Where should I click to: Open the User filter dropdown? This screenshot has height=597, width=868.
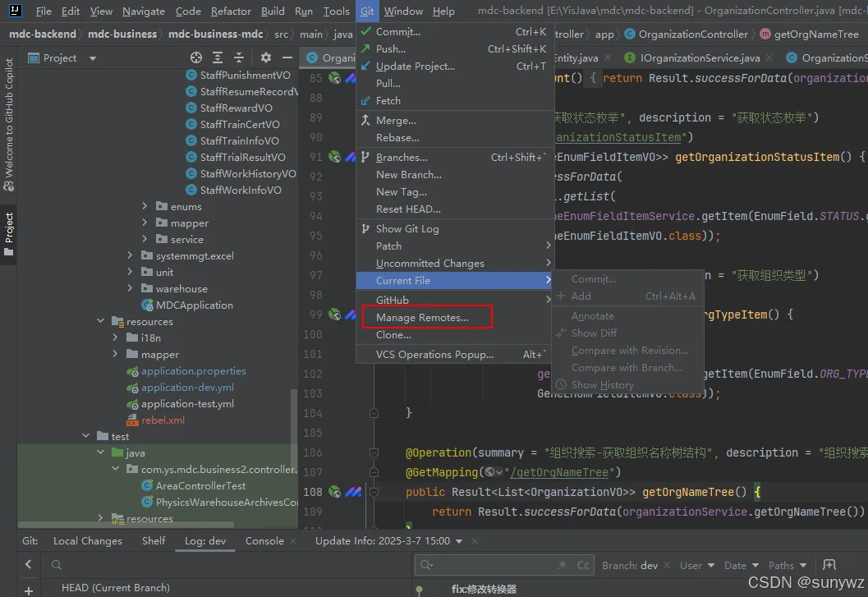(x=697, y=566)
